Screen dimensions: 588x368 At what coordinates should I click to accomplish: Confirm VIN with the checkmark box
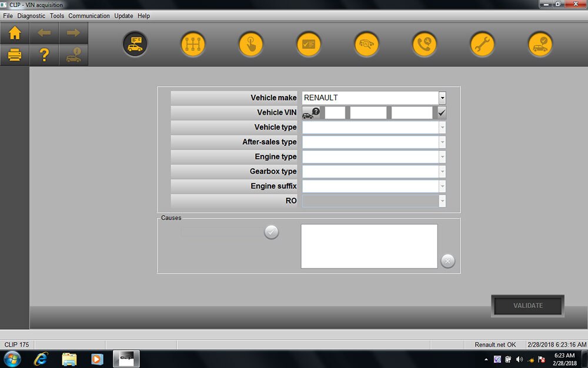tap(442, 112)
